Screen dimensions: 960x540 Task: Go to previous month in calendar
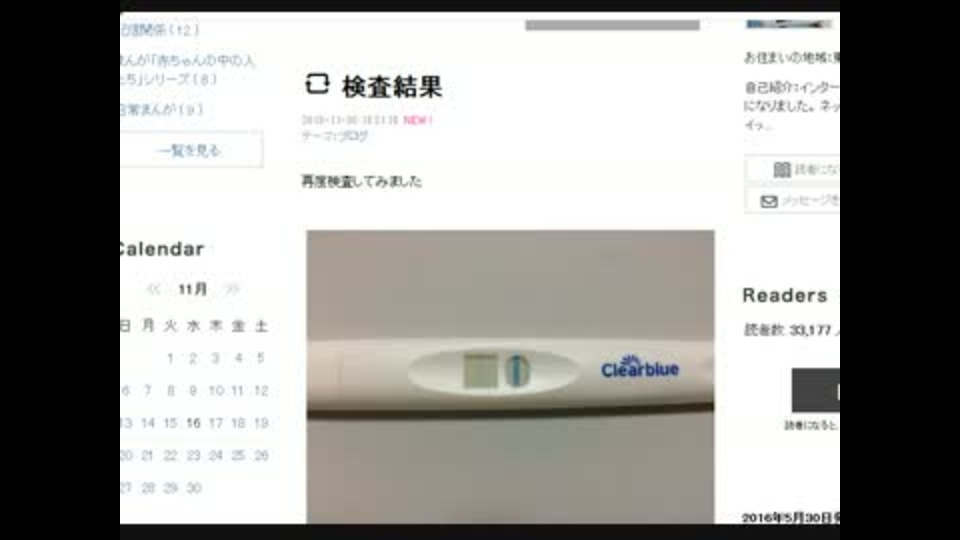point(154,289)
